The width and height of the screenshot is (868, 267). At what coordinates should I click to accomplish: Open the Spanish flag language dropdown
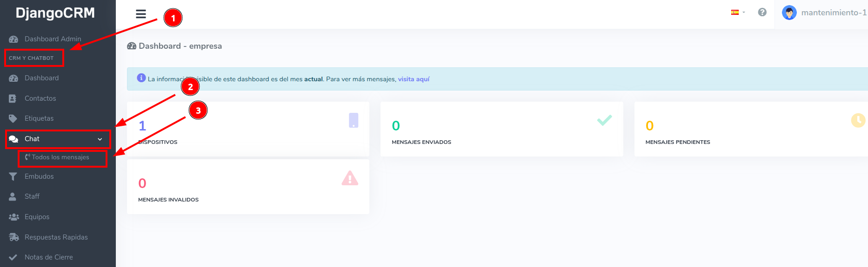click(x=737, y=13)
